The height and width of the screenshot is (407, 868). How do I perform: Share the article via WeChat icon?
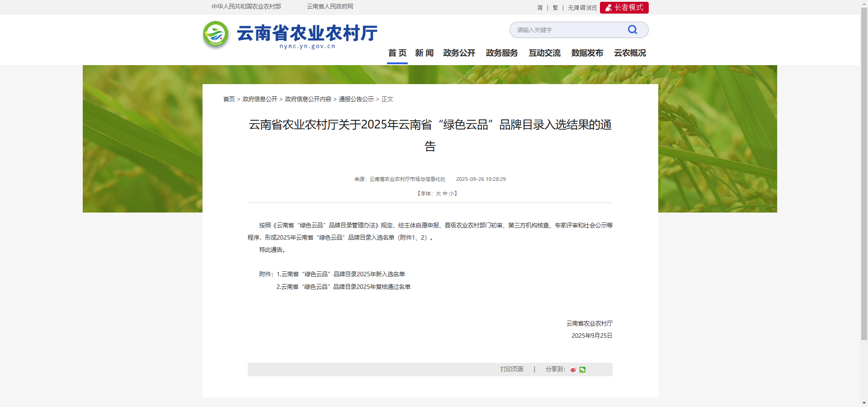coord(582,370)
